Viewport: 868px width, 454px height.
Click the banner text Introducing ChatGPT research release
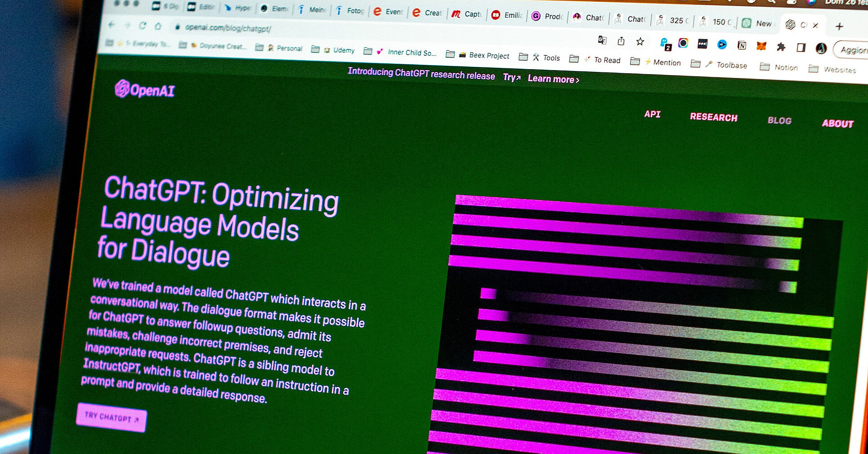click(421, 73)
